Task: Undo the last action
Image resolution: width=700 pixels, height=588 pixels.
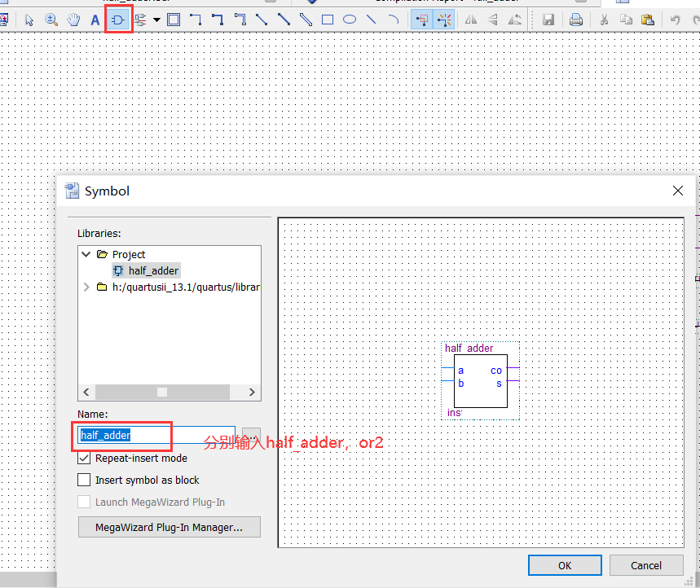Action: (675, 20)
